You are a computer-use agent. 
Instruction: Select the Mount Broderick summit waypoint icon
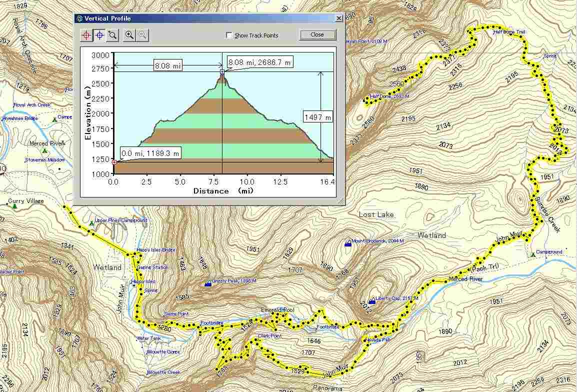(x=348, y=243)
